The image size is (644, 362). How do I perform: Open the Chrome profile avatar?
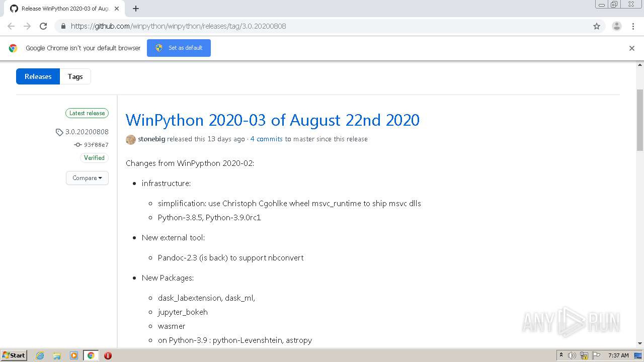(x=617, y=26)
